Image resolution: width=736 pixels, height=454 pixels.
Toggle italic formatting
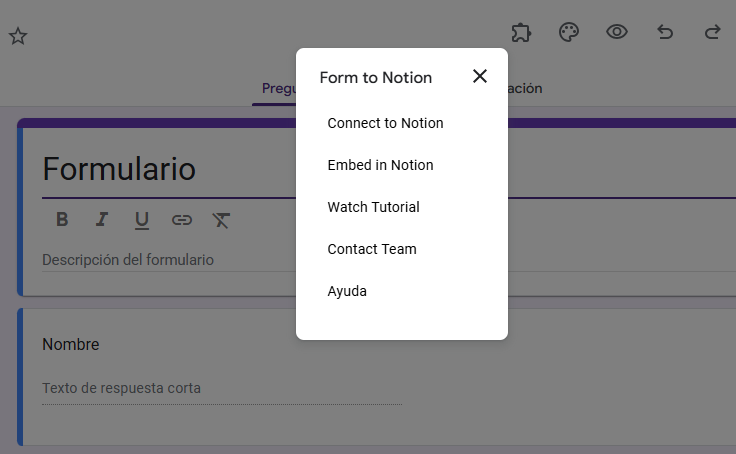click(101, 220)
